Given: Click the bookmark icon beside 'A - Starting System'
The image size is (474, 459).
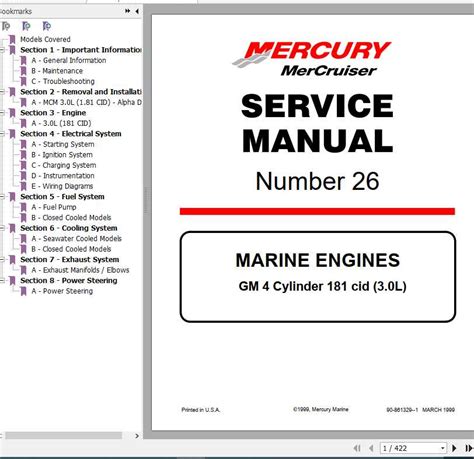Looking at the screenshot, I should point(23,144).
